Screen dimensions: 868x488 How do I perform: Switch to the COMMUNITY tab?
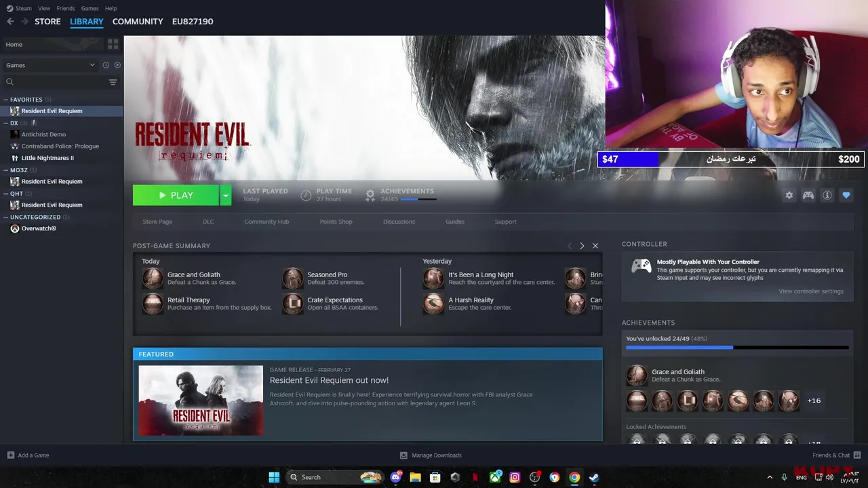click(138, 22)
